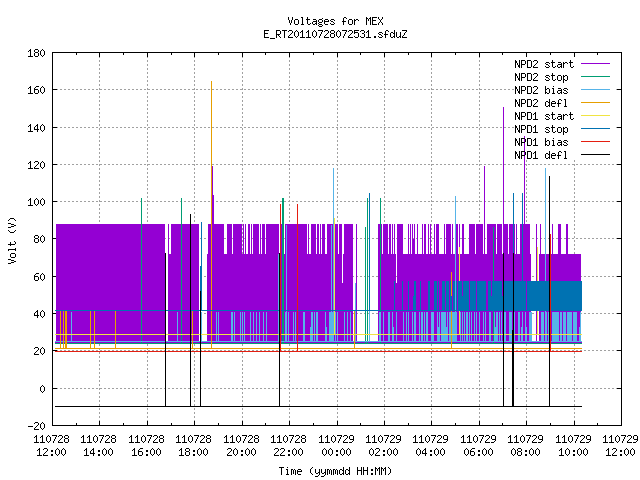Click the x-axis tick label 110729 00:00
The width and height of the screenshot is (640, 480).
tap(336, 446)
